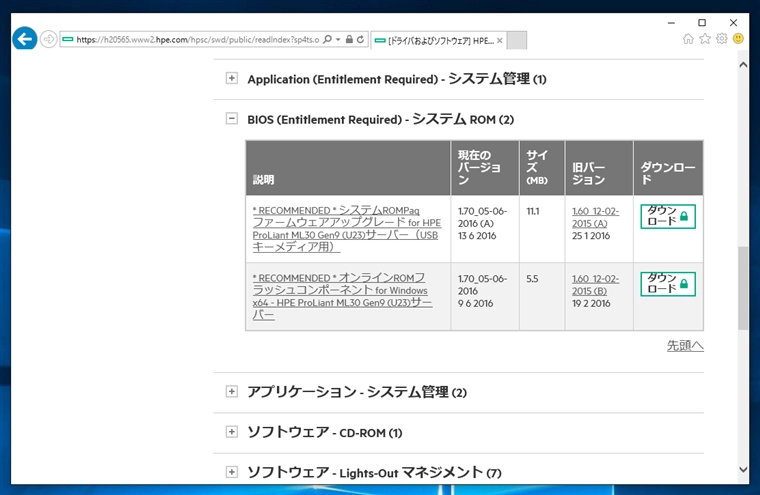Click the forward navigation arrow
Viewport: 760px width, 495px height.
pos(48,39)
